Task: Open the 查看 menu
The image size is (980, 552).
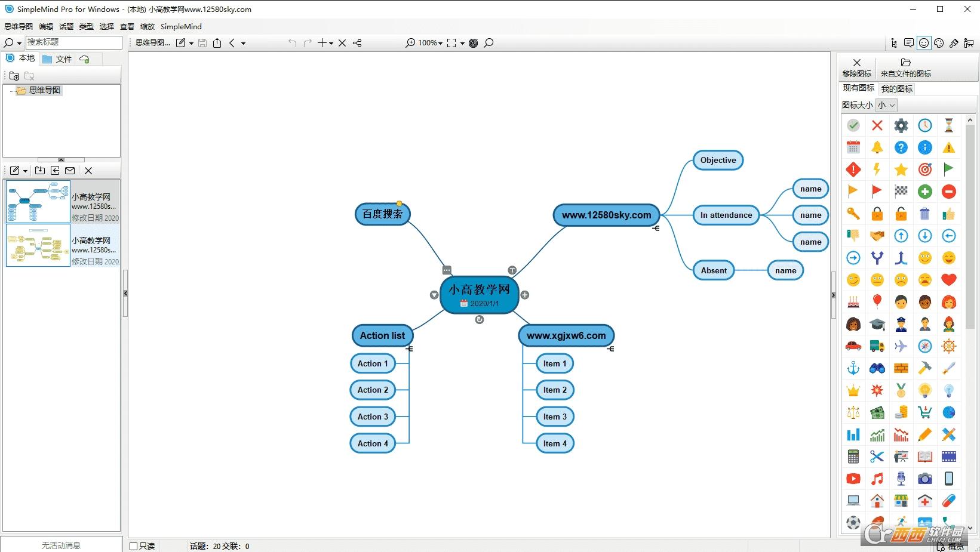Action: [x=127, y=26]
